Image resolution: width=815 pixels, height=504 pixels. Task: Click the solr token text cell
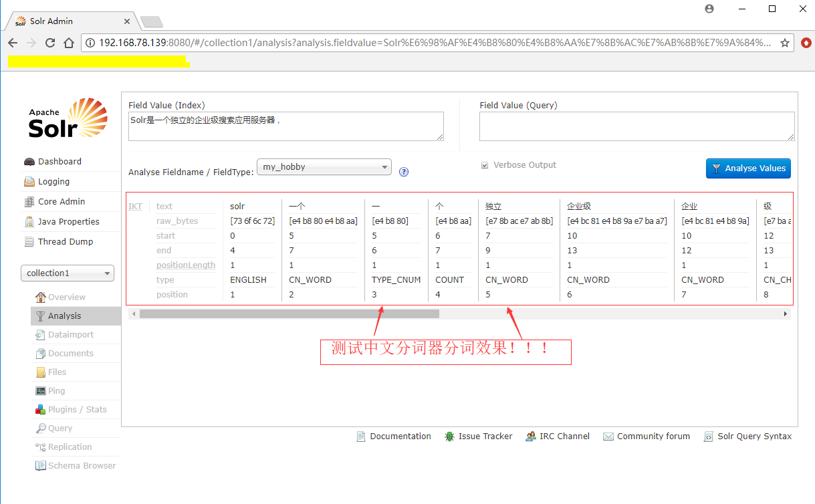[237, 206]
